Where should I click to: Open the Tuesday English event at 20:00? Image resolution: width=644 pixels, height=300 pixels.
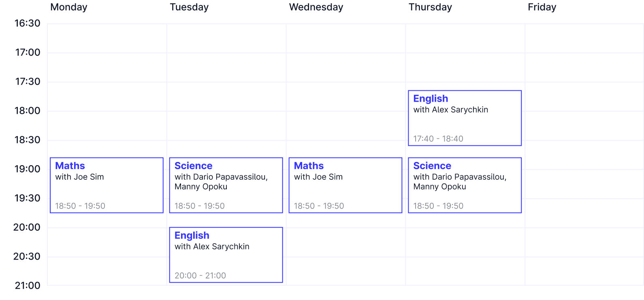coord(226,255)
